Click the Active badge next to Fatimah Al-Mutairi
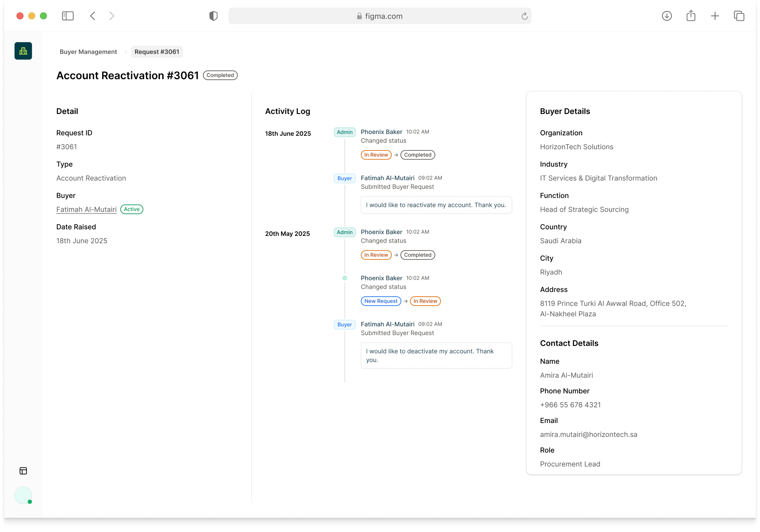The height and width of the screenshot is (532, 760). pos(131,209)
